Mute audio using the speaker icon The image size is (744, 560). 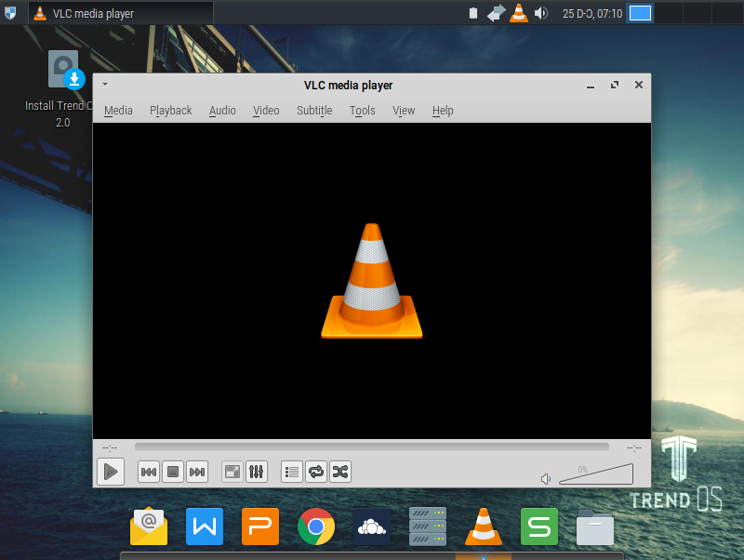pyautogui.click(x=546, y=479)
